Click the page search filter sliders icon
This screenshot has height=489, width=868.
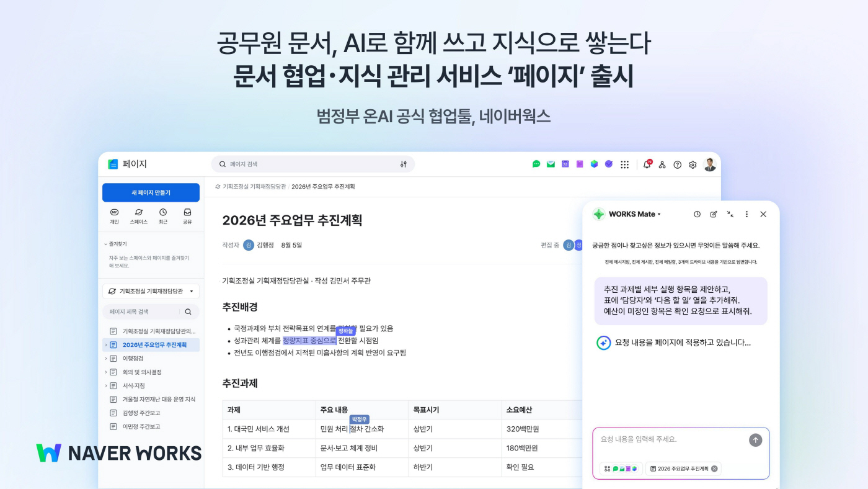[404, 164]
